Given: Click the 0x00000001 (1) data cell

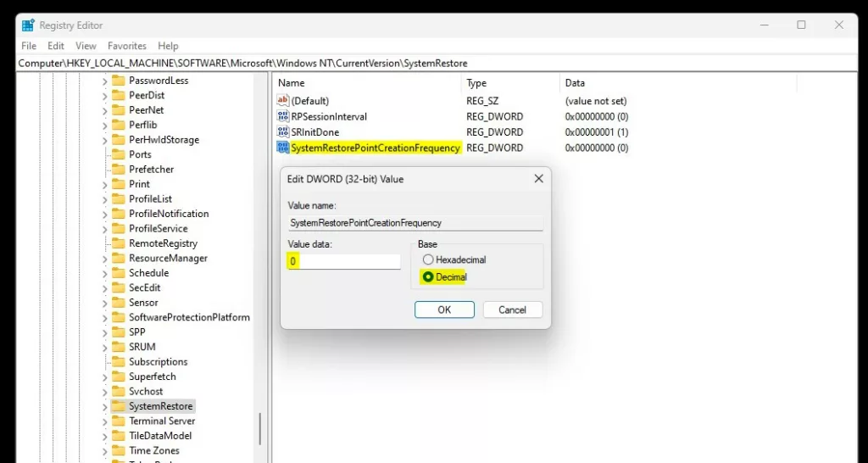Looking at the screenshot, I should click(596, 131).
